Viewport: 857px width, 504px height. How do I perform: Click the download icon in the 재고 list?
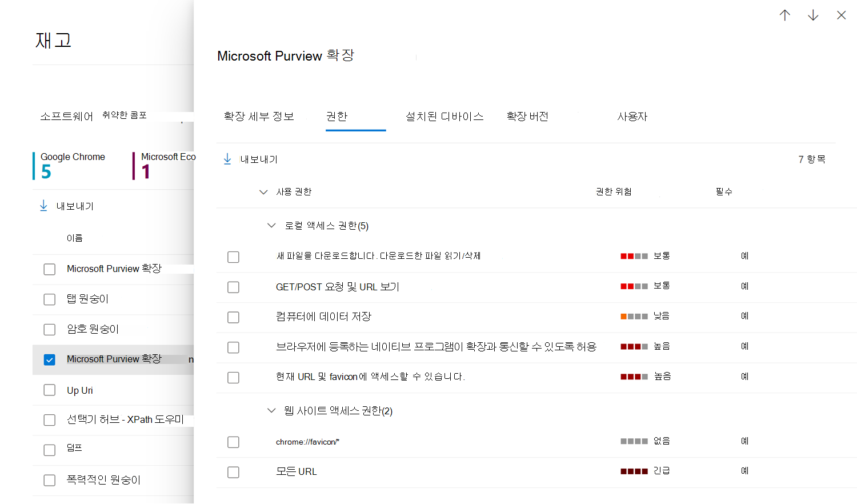click(43, 206)
